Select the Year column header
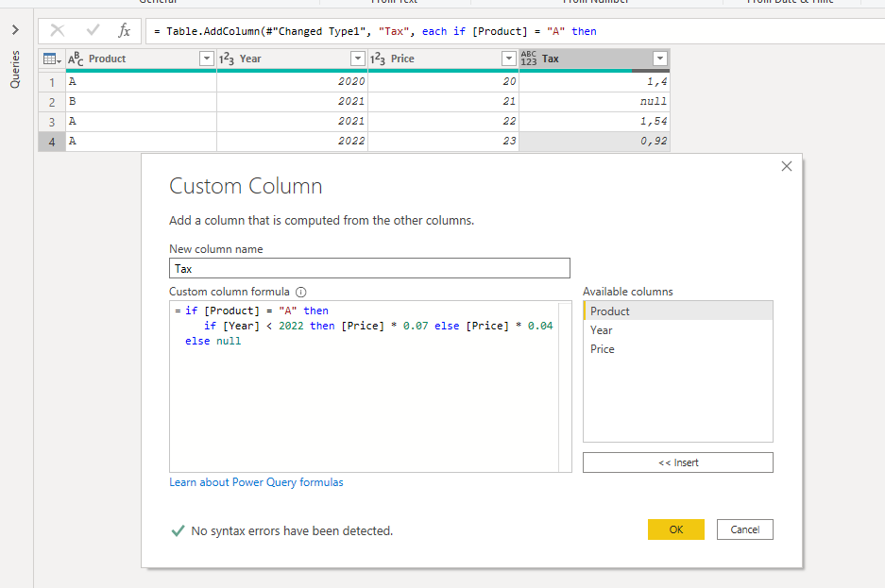The height and width of the screenshot is (588, 885). coord(293,59)
